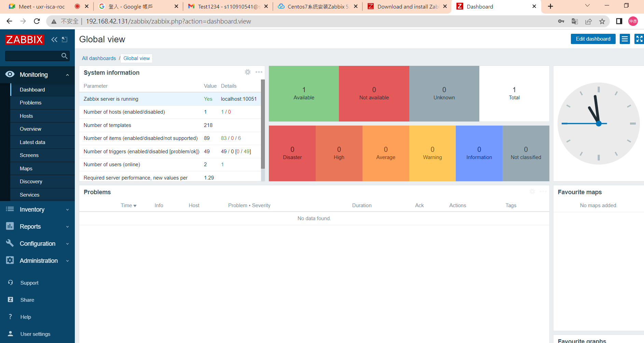
Task: Click the System information widget scrollbar
Action: (263, 124)
